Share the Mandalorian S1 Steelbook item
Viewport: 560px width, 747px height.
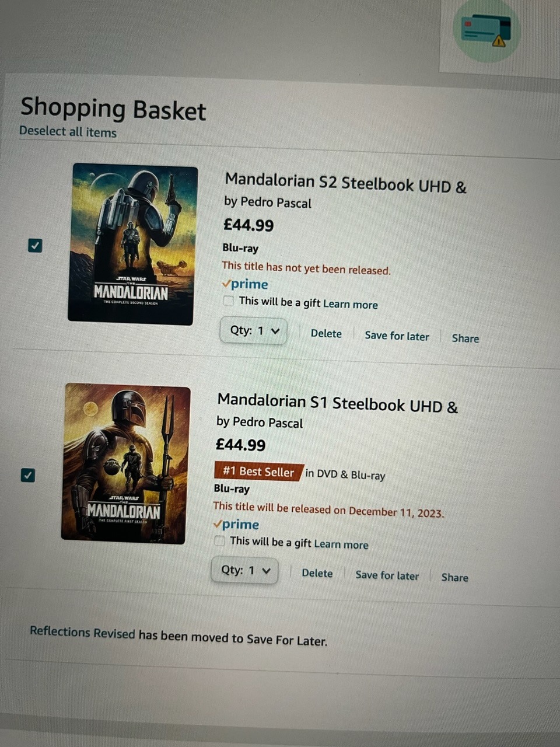(x=454, y=577)
